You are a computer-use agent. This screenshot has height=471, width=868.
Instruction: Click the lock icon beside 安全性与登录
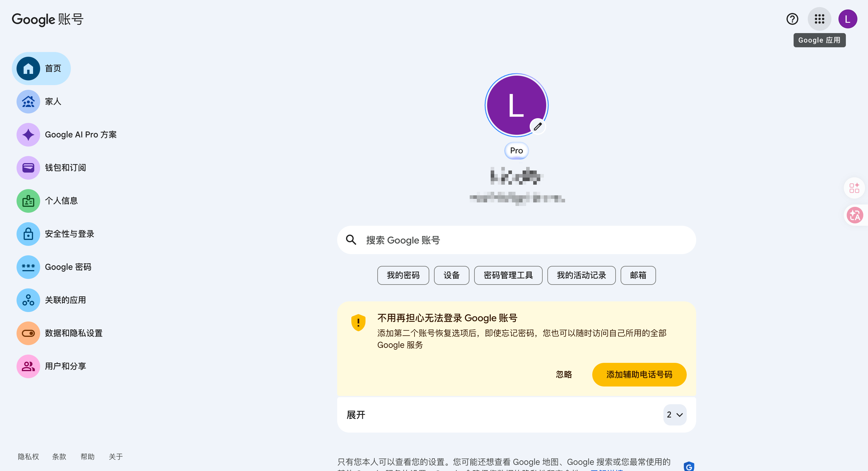click(28, 234)
